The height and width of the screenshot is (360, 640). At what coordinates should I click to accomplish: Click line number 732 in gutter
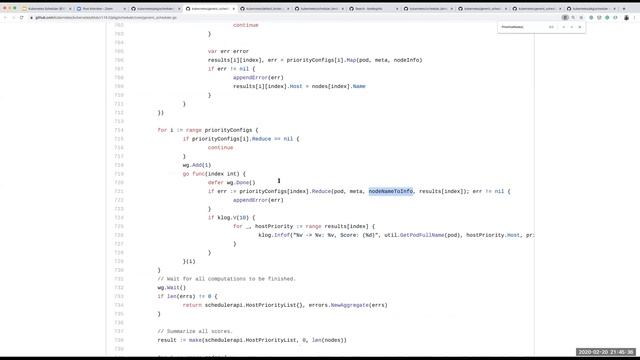[119, 288]
